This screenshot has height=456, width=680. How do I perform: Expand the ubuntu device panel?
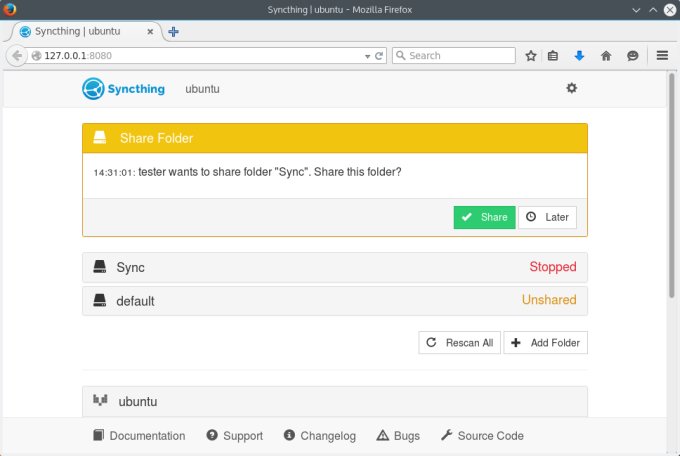pos(334,401)
